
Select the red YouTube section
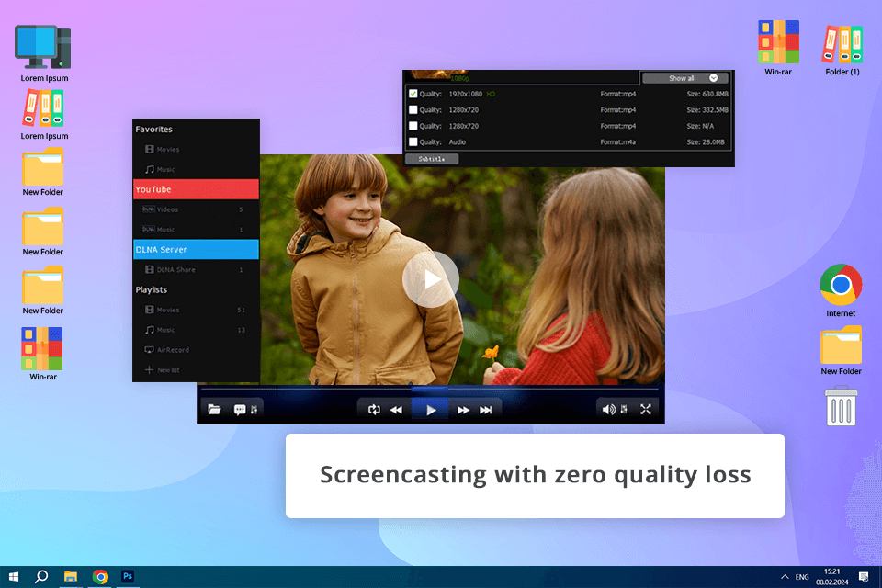point(196,189)
